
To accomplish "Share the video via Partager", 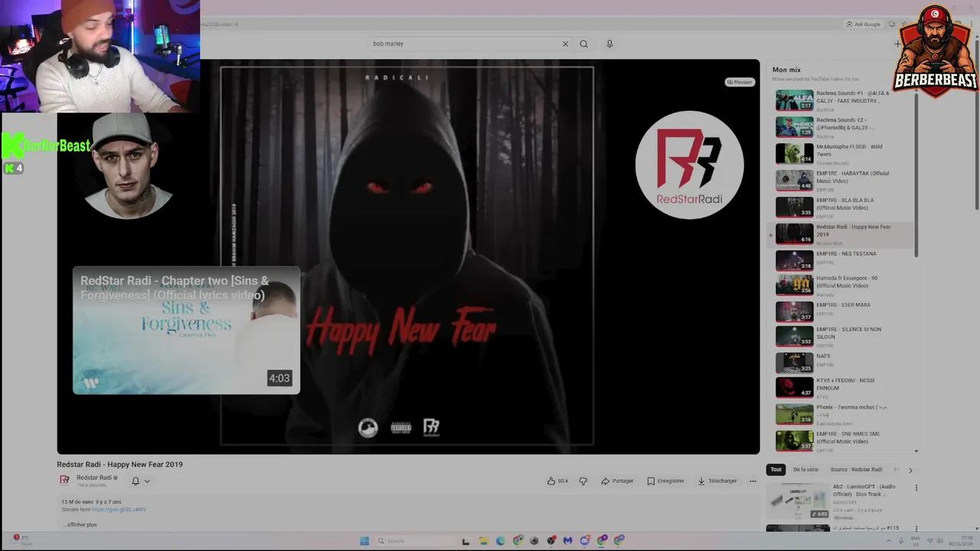I will pyautogui.click(x=617, y=481).
